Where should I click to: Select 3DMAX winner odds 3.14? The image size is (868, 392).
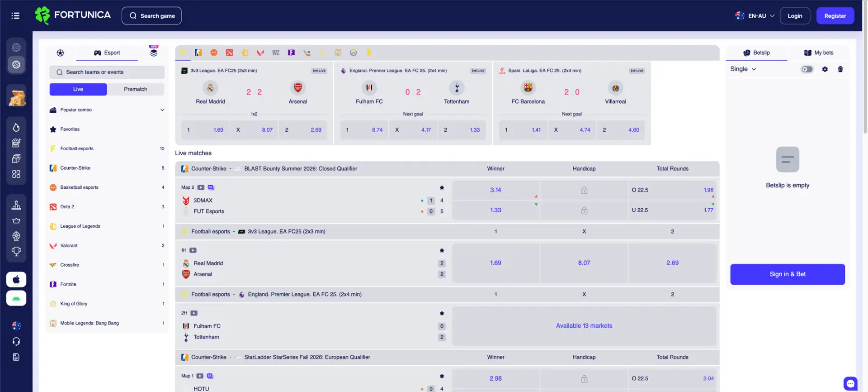tap(495, 190)
